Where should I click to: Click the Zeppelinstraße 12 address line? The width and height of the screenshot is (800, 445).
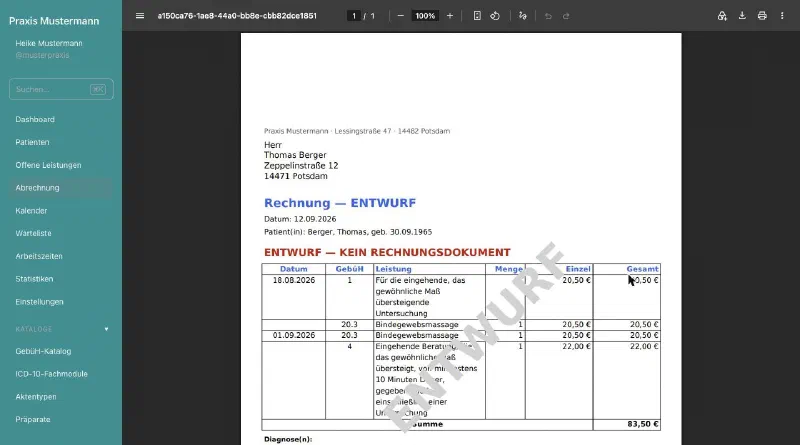click(301, 166)
